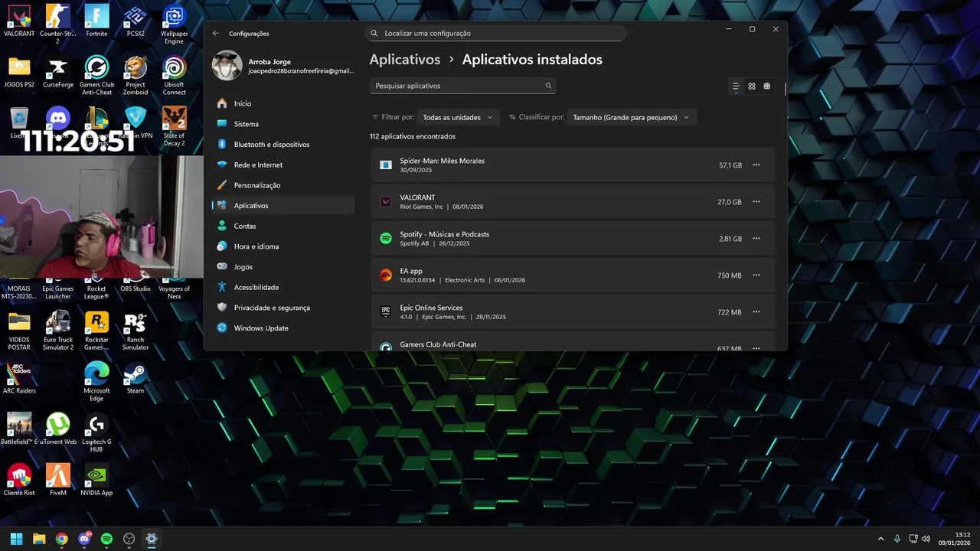Open Windows Start menu

click(x=16, y=539)
